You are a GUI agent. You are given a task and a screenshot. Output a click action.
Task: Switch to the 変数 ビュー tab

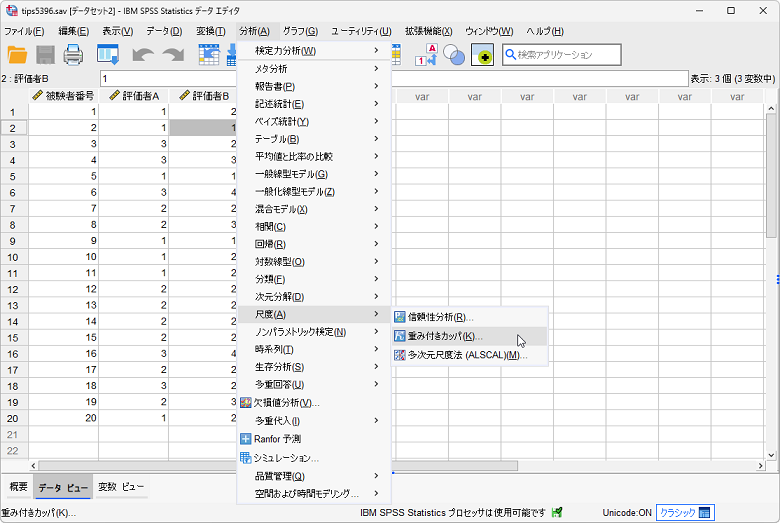click(x=121, y=487)
